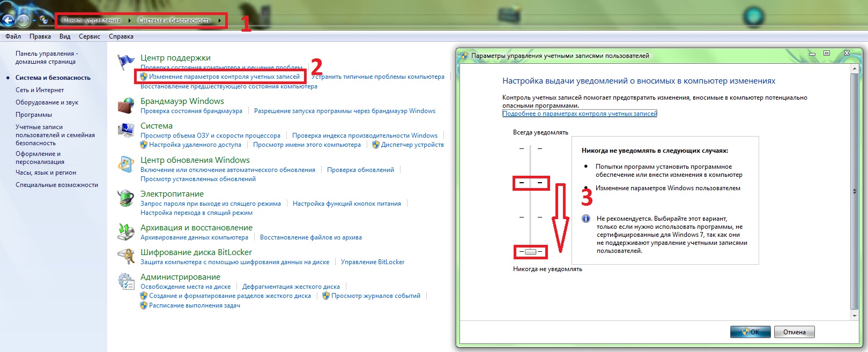Open Разрешение запуска программы через брандмауэр Windows

(345, 111)
